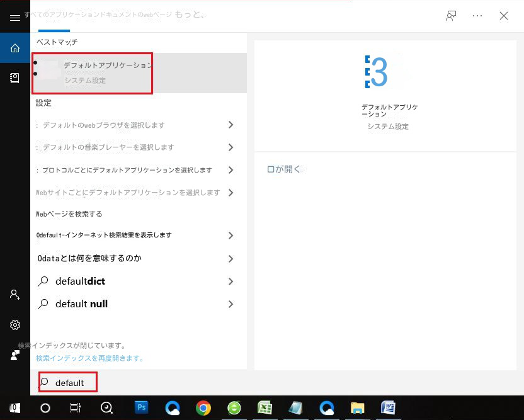Open Google Chrome from the taskbar
The image size is (524, 420).
[203, 407]
